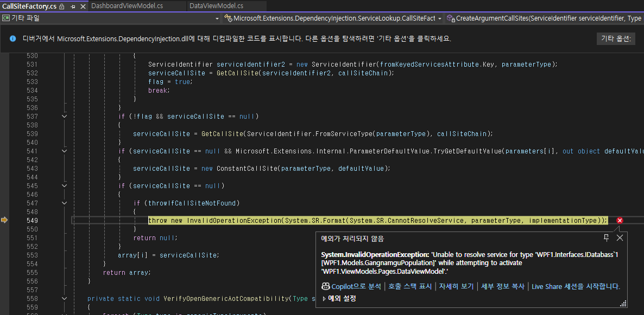
Task: Click the exception message text in popup
Action: [x=470, y=263]
